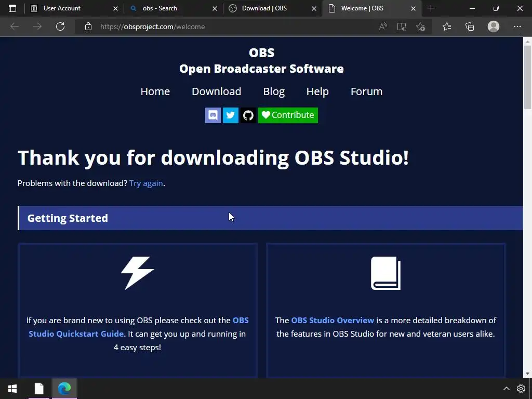The width and height of the screenshot is (532, 399).
Task: Open the document icon on taskbar
Action: tap(39, 389)
